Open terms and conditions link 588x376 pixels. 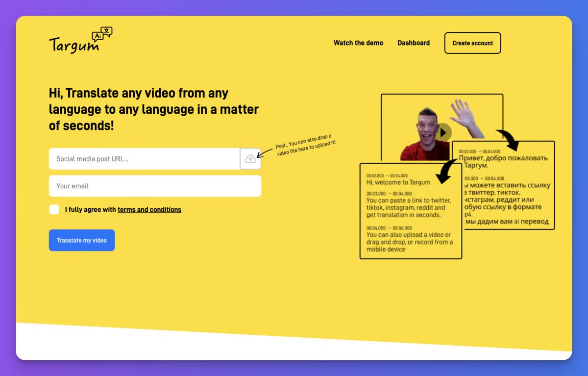[149, 210]
